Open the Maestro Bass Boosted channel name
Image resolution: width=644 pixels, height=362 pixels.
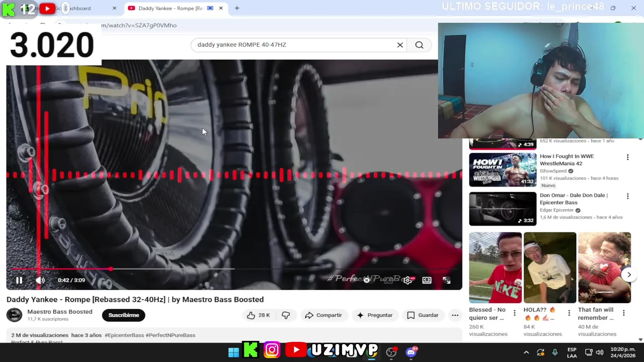point(59,312)
